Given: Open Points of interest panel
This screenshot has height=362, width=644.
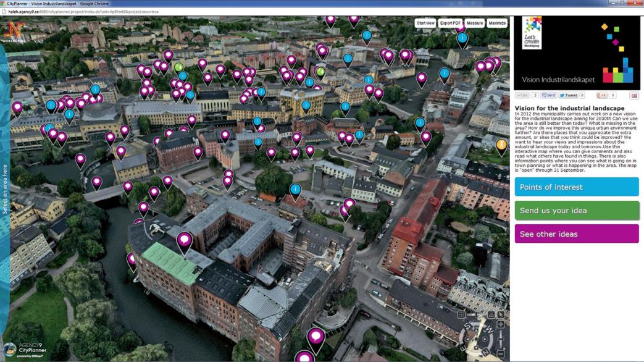Looking at the screenshot, I should (x=577, y=187).
